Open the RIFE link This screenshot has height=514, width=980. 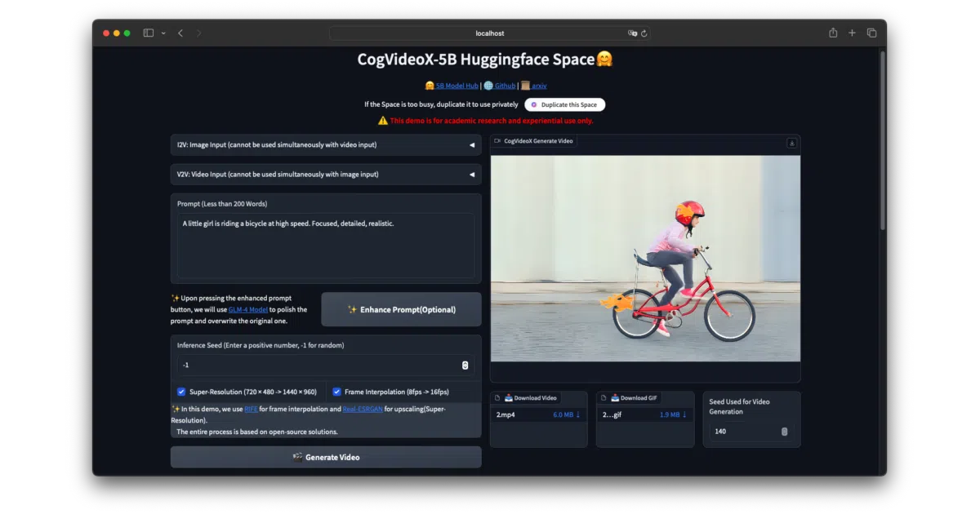[x=251, y=410]
